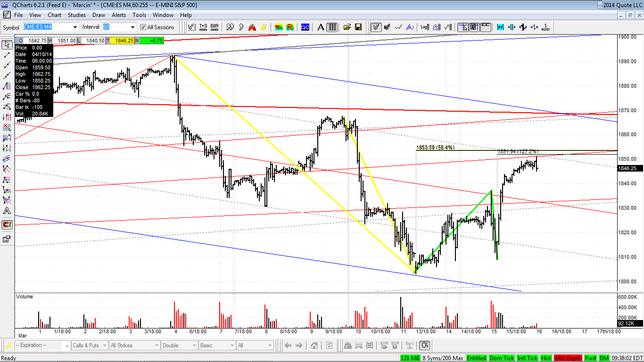Click the Mkt Depth status indicator
Viewport: 644px width, 362px height.
tap(568, 358)
